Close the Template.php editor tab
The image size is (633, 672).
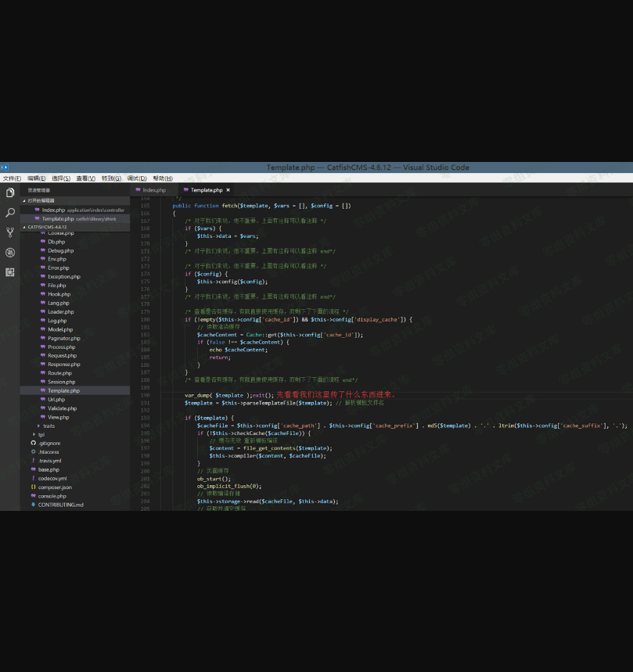pos(228,190)
